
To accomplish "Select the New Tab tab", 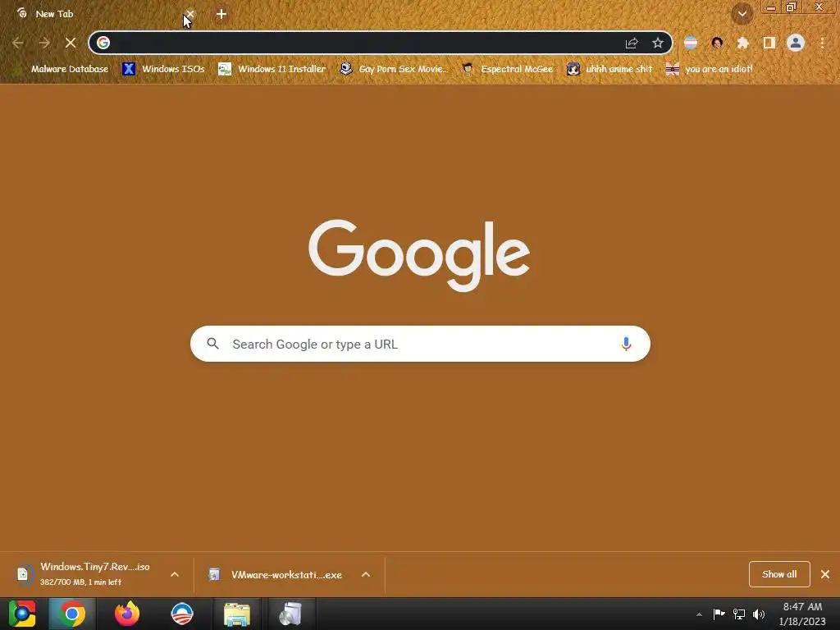I will click(102, 14).
